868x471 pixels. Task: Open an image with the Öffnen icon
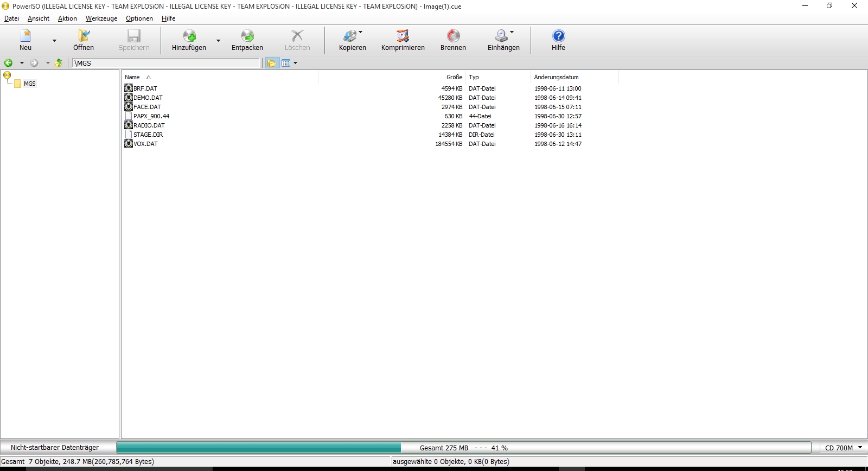[x=84, y=36]
